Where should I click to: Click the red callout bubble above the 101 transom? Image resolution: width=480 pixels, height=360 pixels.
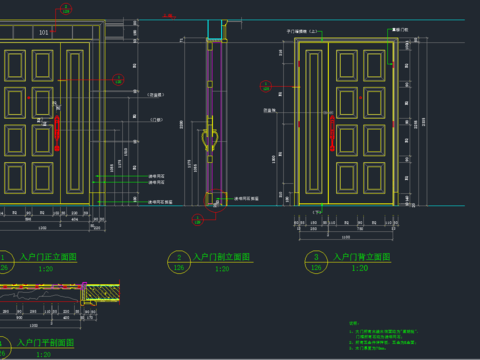66,9
